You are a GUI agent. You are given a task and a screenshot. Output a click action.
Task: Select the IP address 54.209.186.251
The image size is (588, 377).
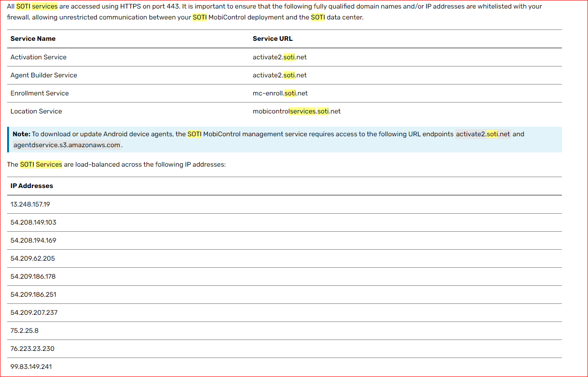[x=33, y=294]
